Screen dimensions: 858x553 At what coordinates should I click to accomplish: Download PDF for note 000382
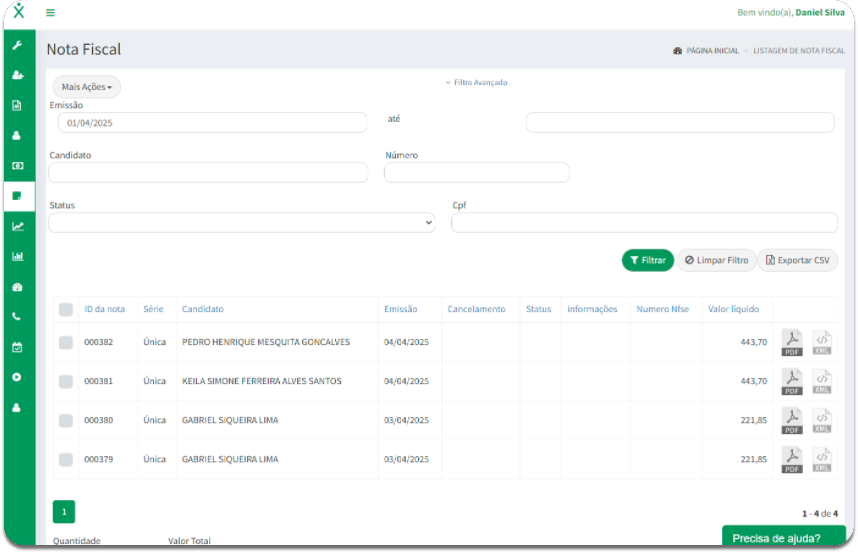coord(792,343)
